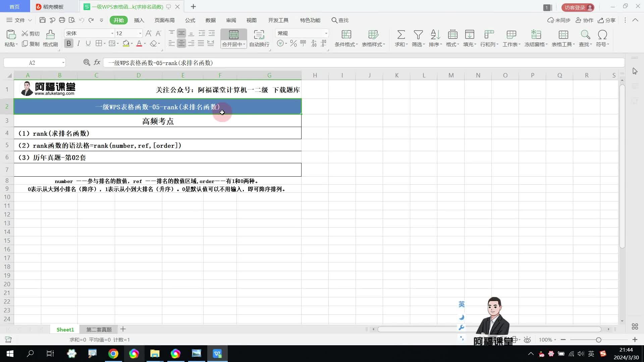Switch to the 第二套真题 sheet tab
The width and height of the screenshot is (644, 362).
[x=99, y=329]
